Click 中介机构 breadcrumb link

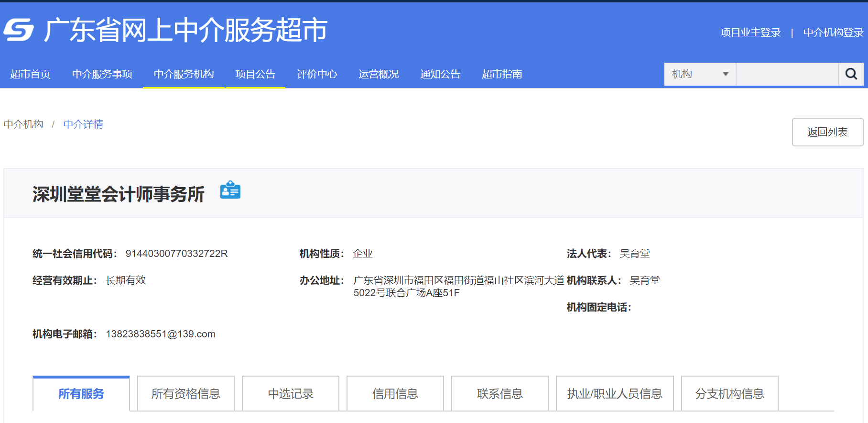(23, 124)
